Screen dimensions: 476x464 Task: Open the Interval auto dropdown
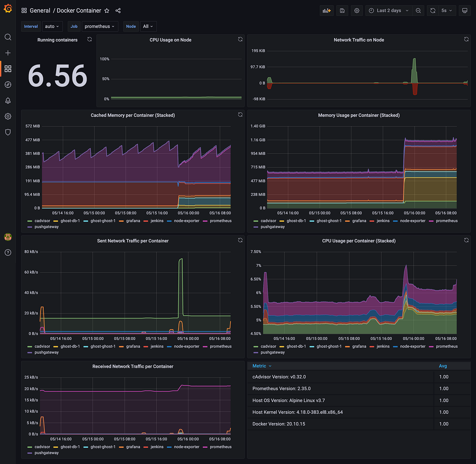[52, 26]
